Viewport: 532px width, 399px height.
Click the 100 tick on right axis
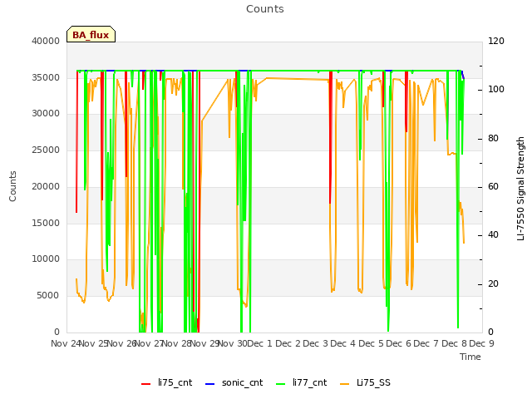pos(496,89)
